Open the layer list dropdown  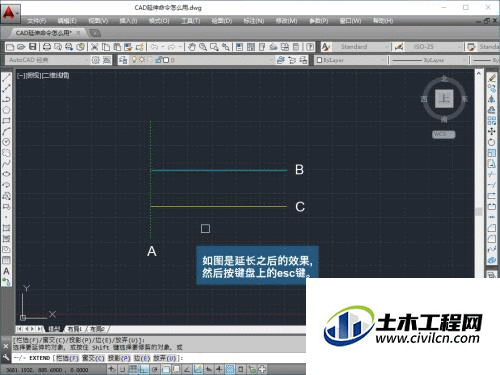[x=202, y=60]
